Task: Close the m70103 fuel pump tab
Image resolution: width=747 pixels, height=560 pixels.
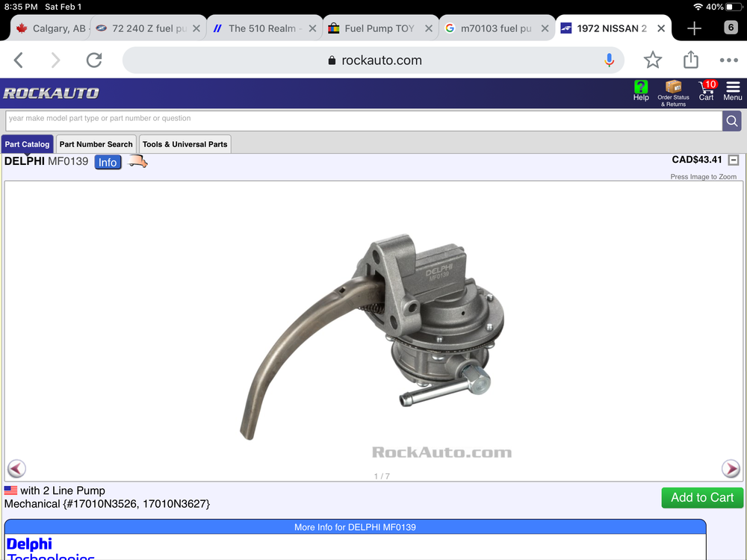Action: pyautogui.click(x=545, y=28)
